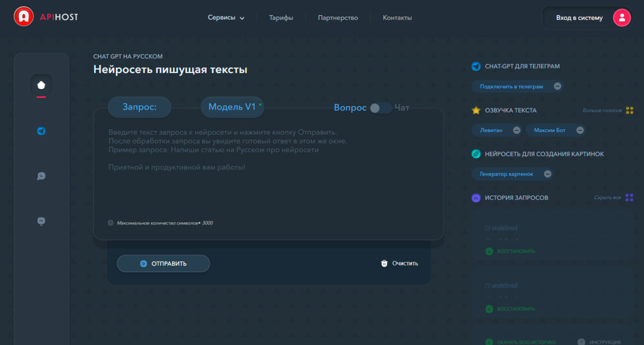Open the Telegram icon in left sidebar
Viewport: 644px width, 345px height.
tap(41, 131)
